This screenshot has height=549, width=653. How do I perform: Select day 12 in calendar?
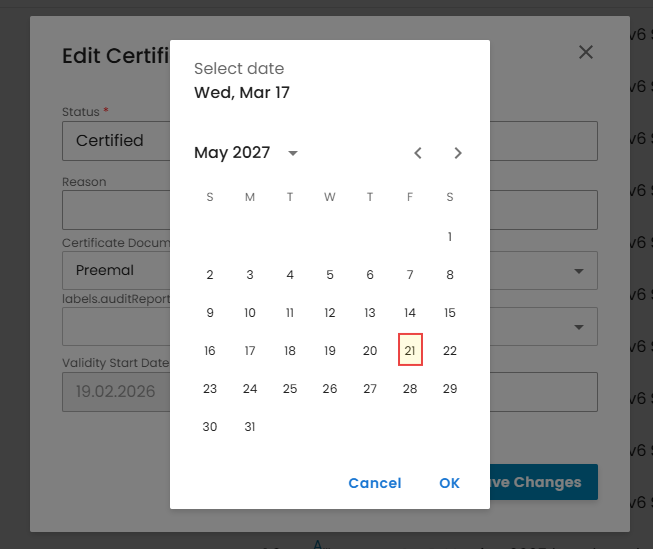330,313
